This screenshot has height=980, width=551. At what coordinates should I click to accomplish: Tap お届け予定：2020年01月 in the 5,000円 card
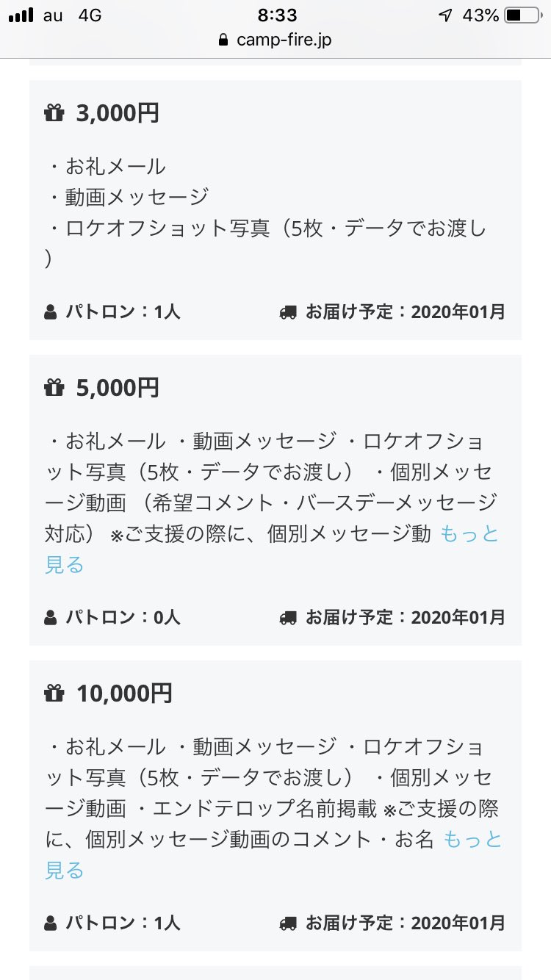[406, 618]
